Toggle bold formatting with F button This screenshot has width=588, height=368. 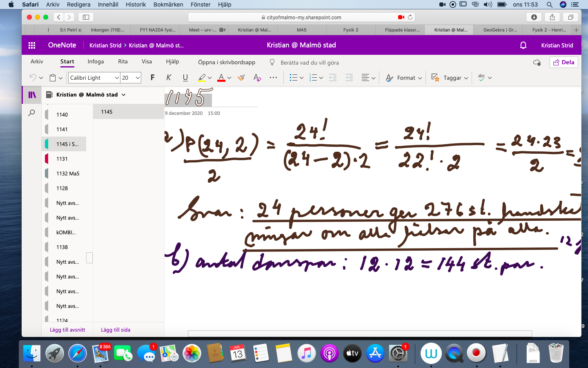[x=152, y=78]
